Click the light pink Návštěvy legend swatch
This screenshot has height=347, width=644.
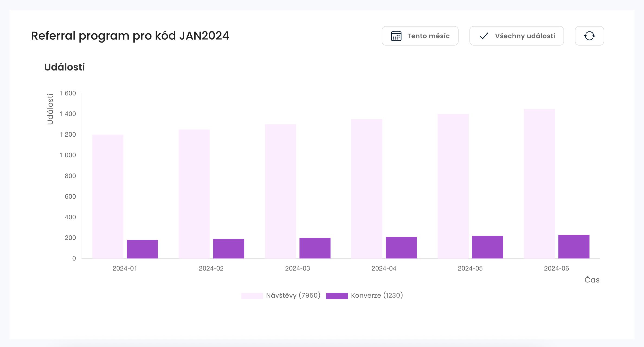click(252, 296)
